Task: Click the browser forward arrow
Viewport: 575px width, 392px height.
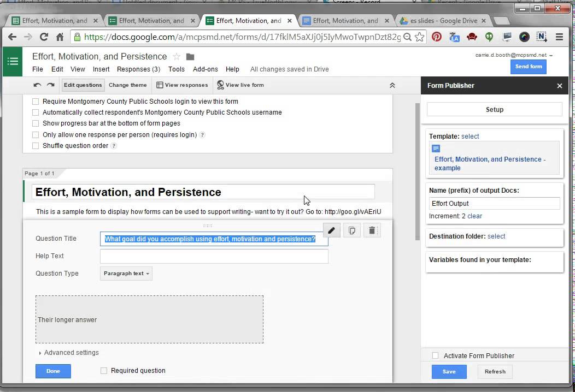Action: (x=28, y=37)
